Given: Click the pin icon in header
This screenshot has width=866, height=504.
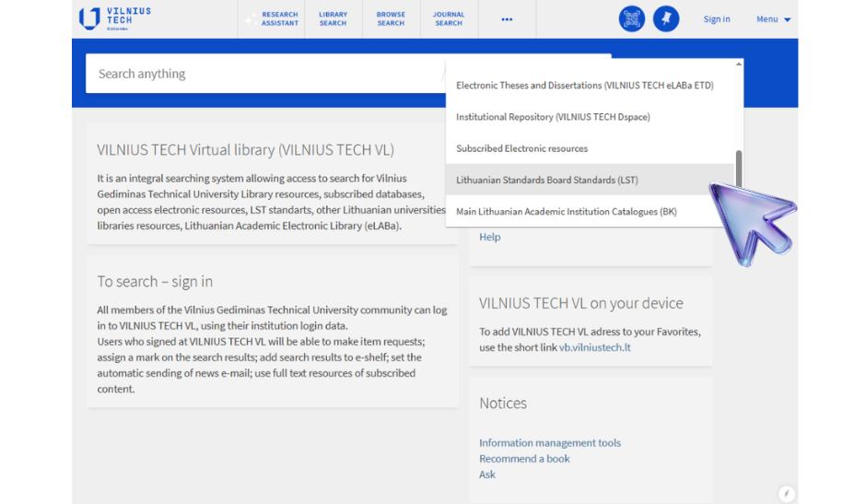Looking at the screenshot, I should pyautogui.click(x=666, y=18).
